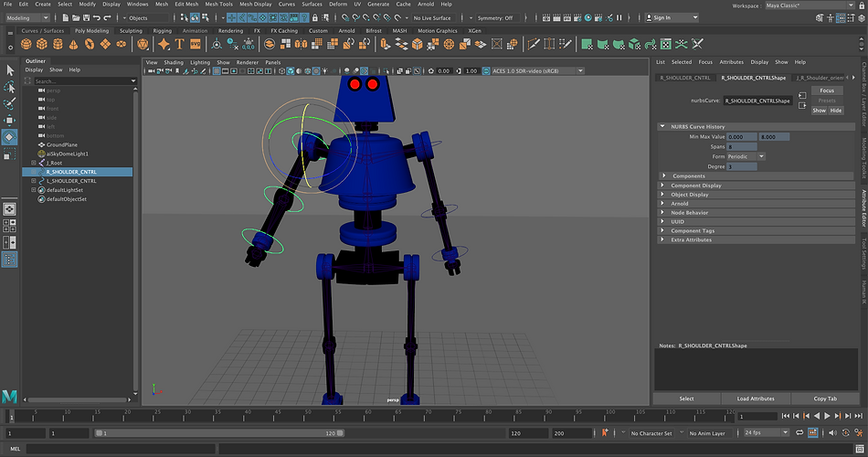Click the Load Attributes button
The height and width of the screenshot is (457, 868).
756,399
